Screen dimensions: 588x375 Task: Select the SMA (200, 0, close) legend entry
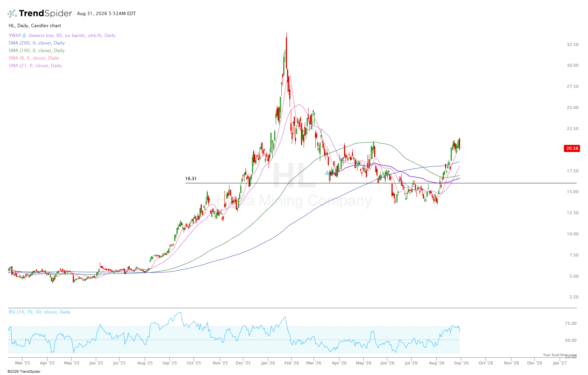37,43
